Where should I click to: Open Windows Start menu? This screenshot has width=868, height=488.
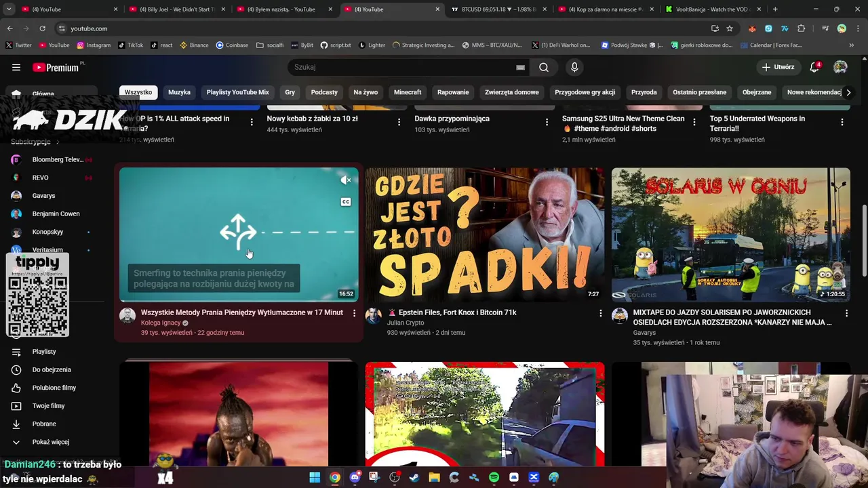315,477
